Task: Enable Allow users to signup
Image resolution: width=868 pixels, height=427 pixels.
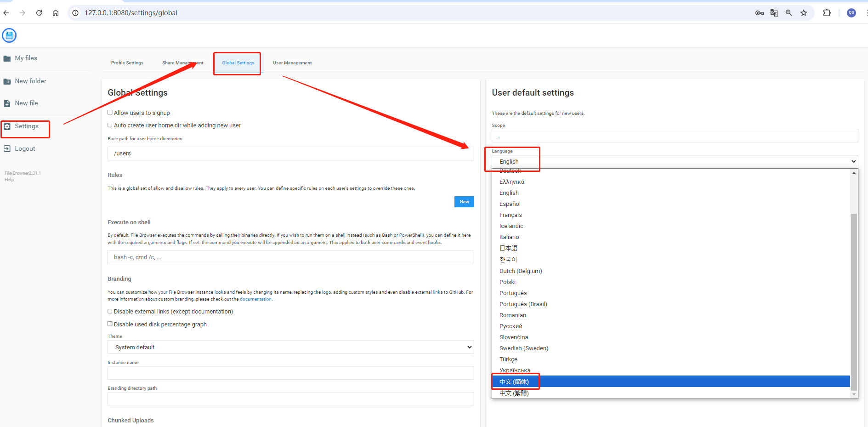Action: click(110, 113)
